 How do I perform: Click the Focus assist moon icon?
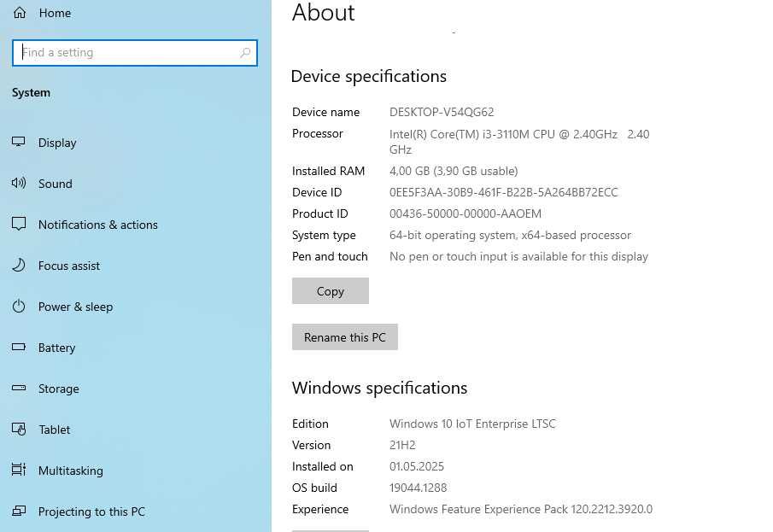19,266
